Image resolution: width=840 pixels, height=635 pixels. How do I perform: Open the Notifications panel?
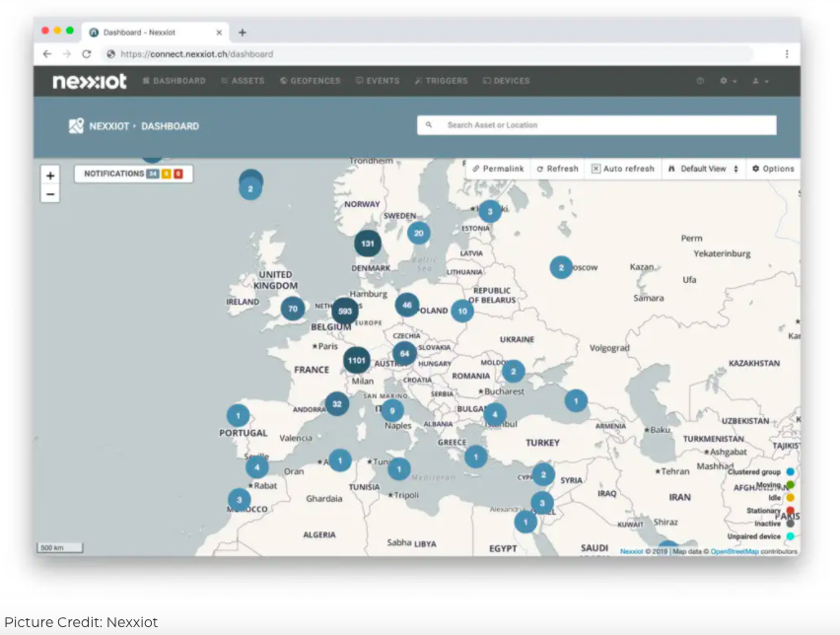(x=133, y=174)
